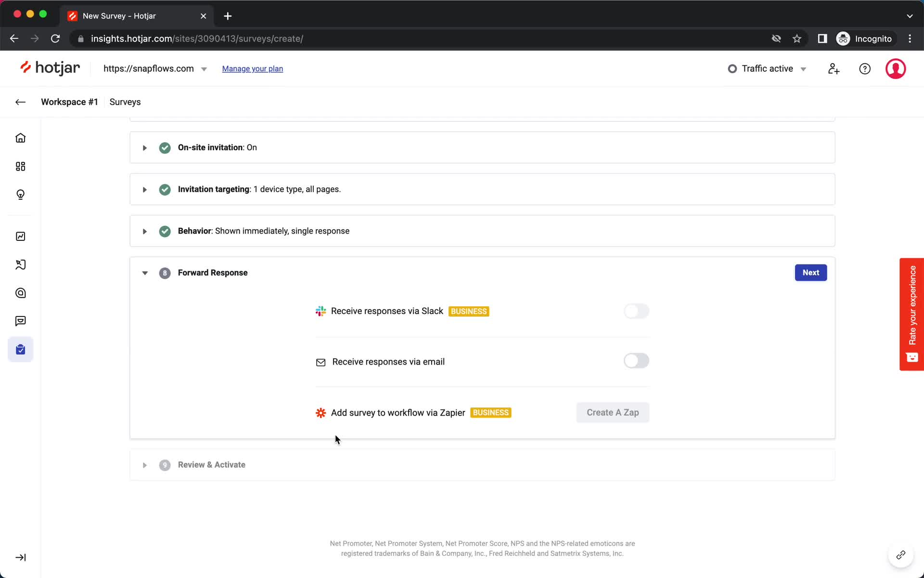This screenshot has height=578, width=924.
Task: Click the Next button in Forward Response
Action: tap(811, 272)
